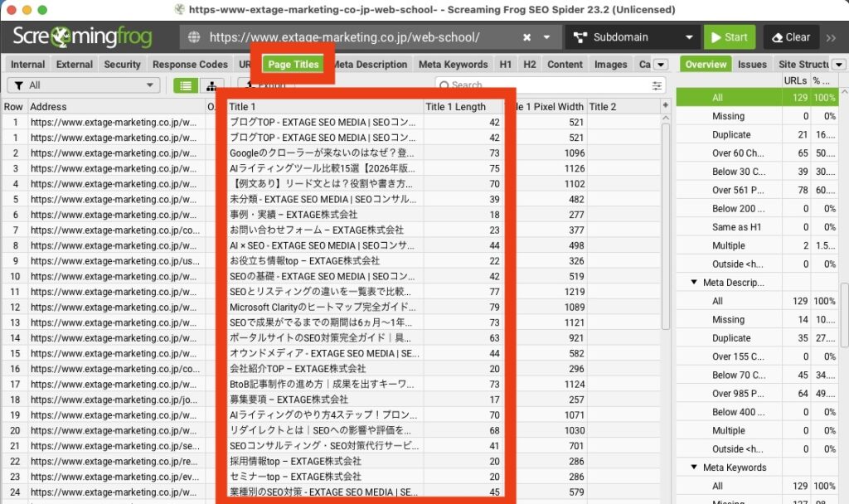Viewport: 849px width, 504px height.
Task: Open the Content tab
Action: (x=565, y=65)
